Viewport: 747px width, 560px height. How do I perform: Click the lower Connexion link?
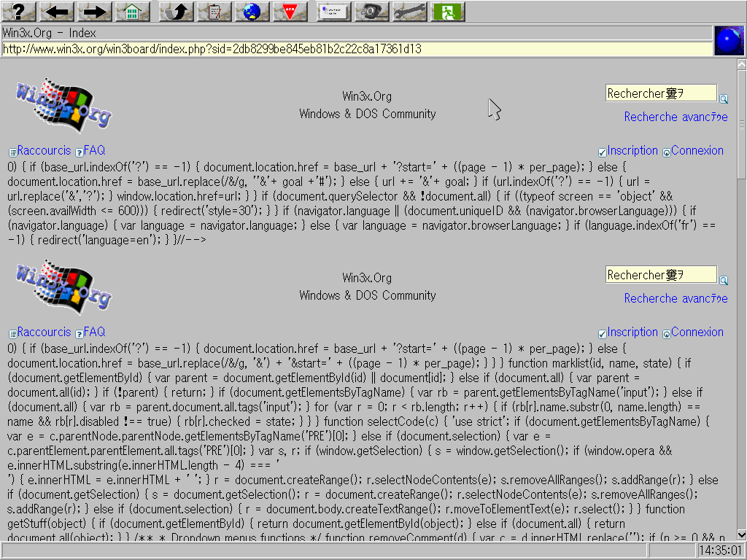[697, 332]
